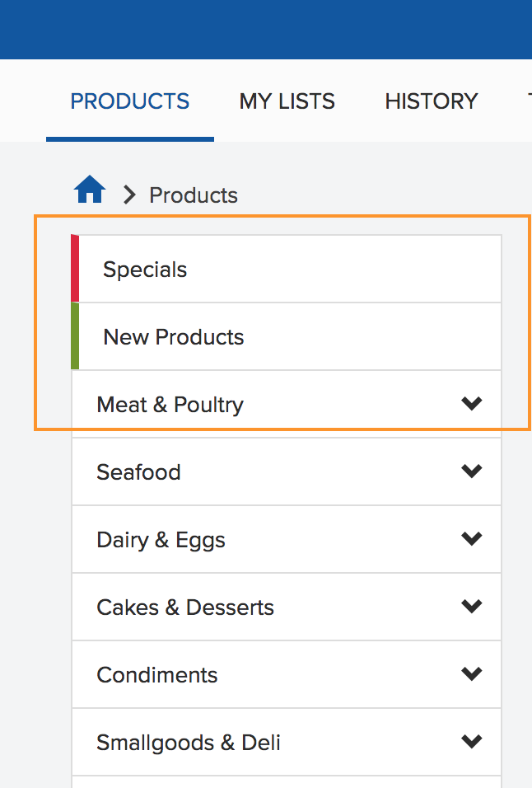Screen dimensions: 532x788
Task: Select the Seafood category name
Action: tap(138, 472)
